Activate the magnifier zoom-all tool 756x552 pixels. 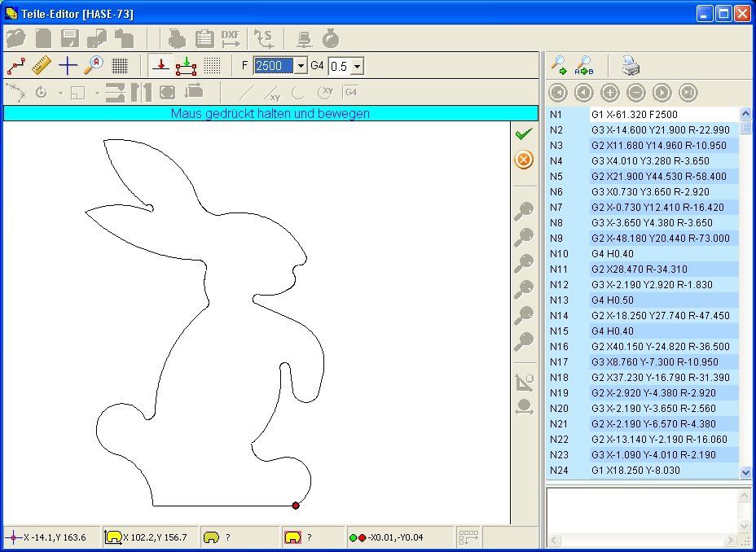(x=94, y=65)
